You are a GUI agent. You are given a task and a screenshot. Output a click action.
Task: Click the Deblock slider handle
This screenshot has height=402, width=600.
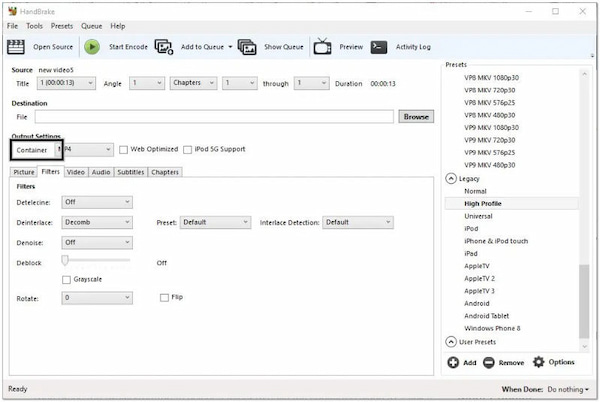click(x=65, y=260)
